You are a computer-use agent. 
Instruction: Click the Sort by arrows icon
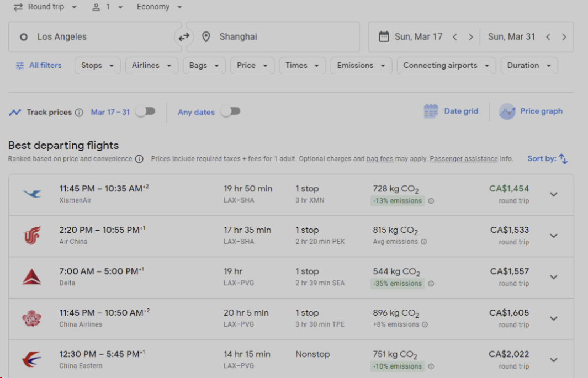[x=563, y=159]
